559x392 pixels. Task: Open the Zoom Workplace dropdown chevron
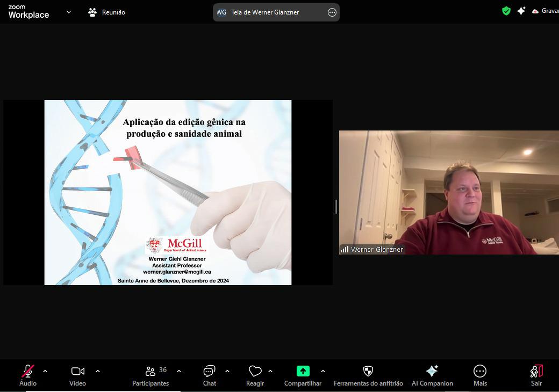pyautogui.click(x=69, y=12)
